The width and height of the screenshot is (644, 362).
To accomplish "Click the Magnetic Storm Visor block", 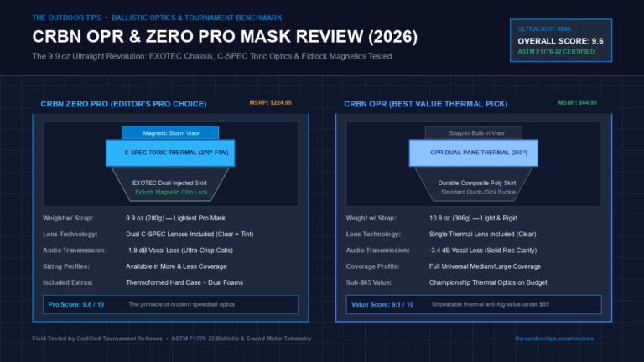I will (170, 132).
